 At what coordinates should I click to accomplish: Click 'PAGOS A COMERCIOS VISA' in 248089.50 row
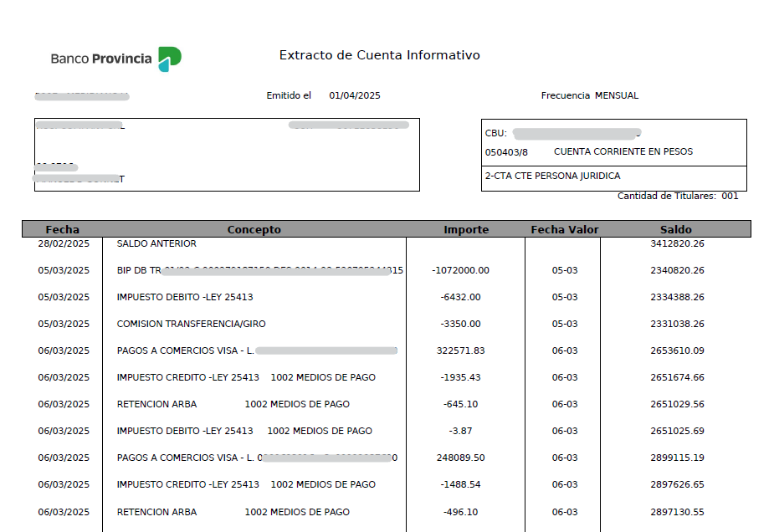pyautogui.click(x=177, y=458)
